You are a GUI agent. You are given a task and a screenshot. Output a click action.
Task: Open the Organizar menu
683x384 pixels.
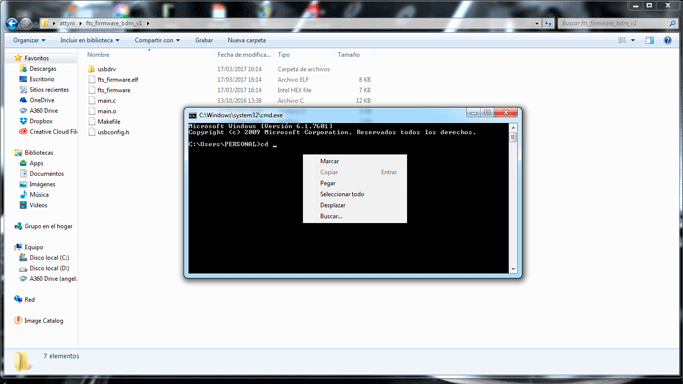pos(29,40)
